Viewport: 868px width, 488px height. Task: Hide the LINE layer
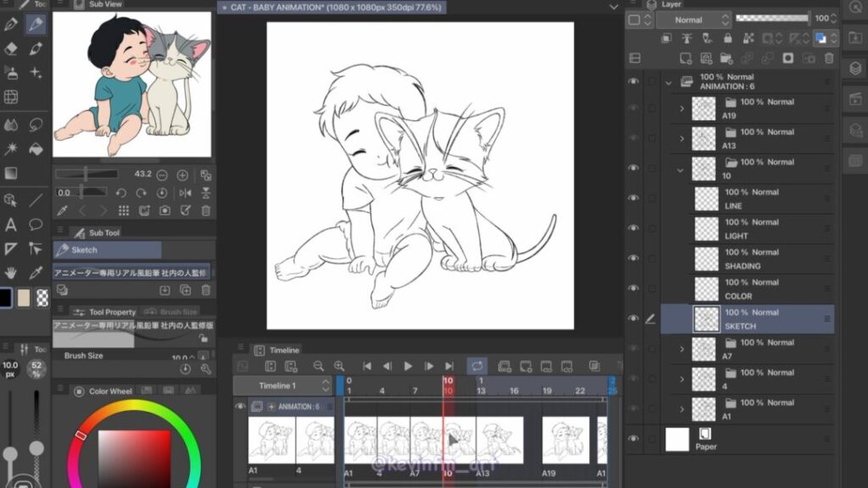[633, 198]
